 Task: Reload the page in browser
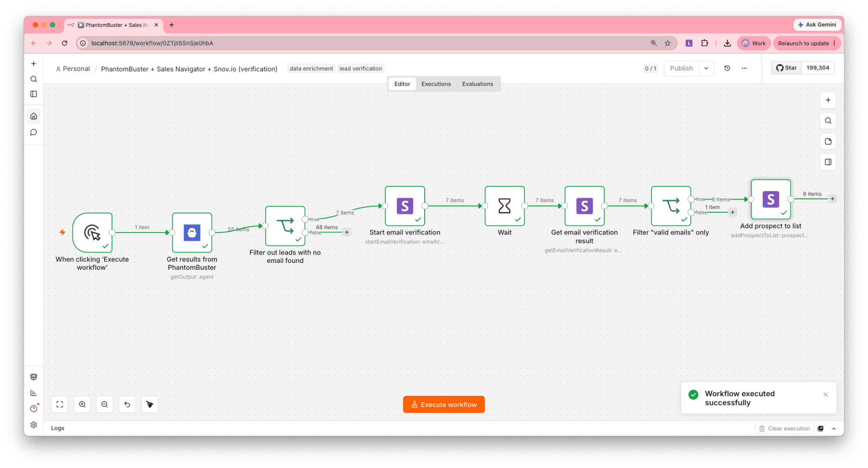(x=64, y=43)
